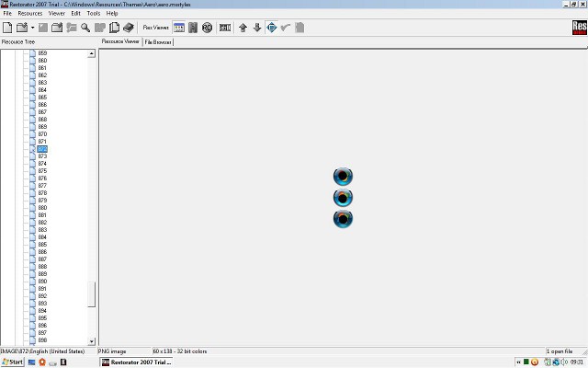
Task: Click the file icon beside resource 861
Action: pos(33,67)
